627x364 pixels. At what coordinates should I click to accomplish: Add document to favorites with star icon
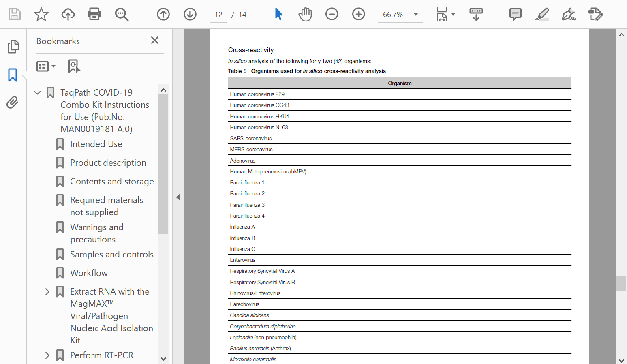coord(41,14)
